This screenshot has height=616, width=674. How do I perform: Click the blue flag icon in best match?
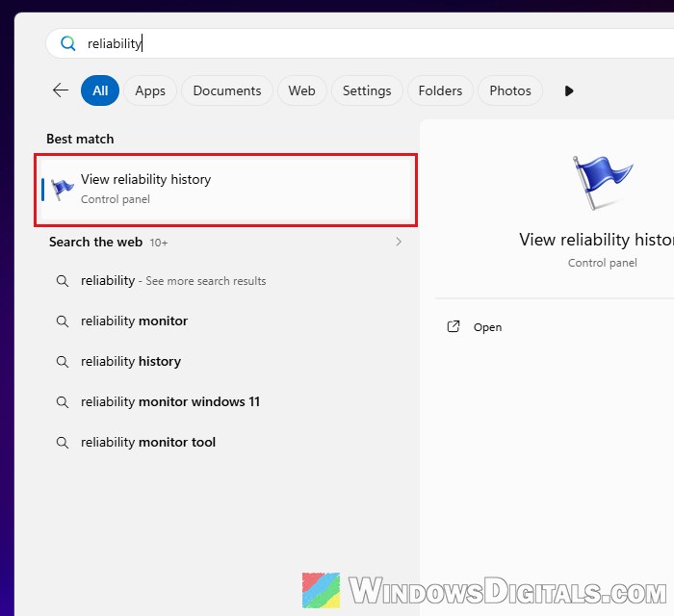coord(63,189)
